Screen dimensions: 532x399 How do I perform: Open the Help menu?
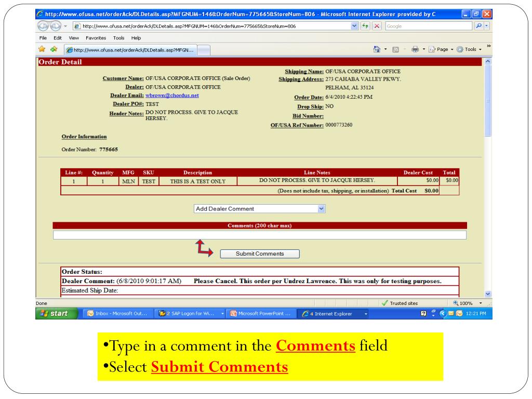136,38
